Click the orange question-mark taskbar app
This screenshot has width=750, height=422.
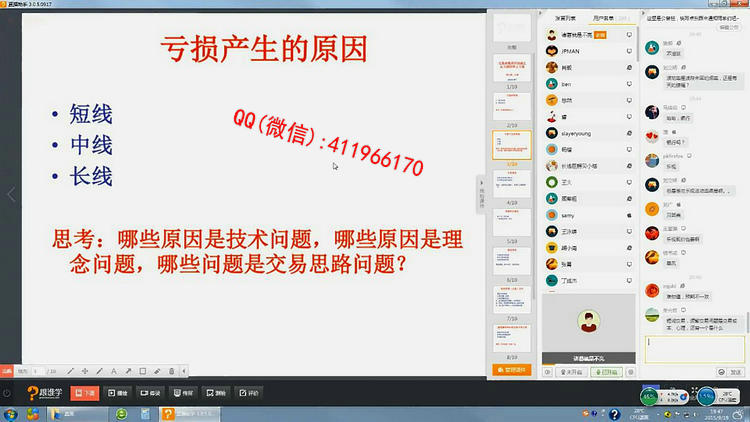tap(190, 414)
